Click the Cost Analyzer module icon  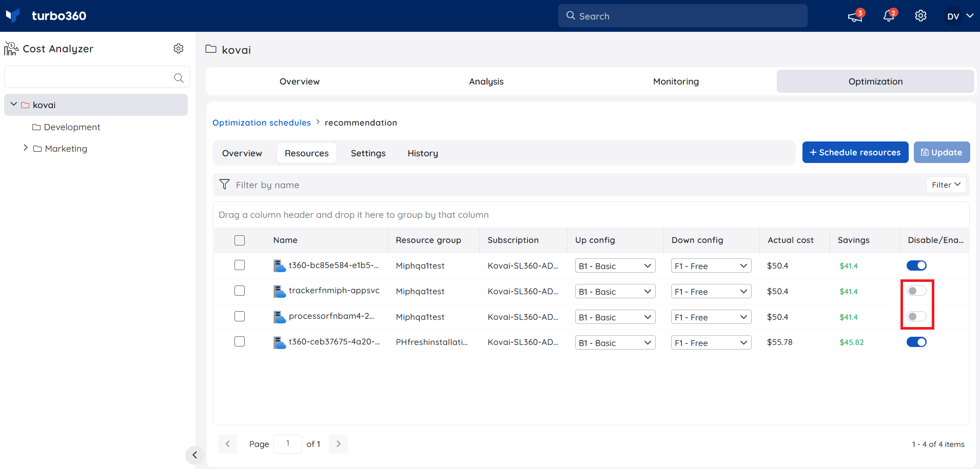pyautogui.click(x=11, y=49)
